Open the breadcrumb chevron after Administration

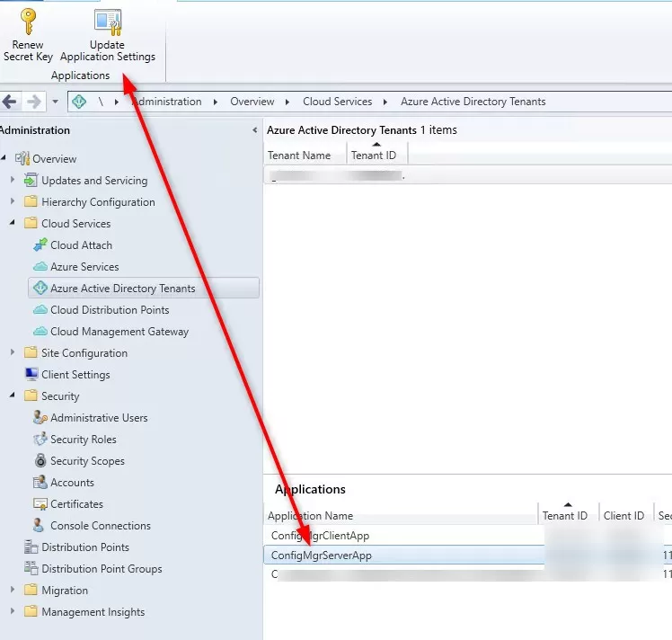(215, 102)
